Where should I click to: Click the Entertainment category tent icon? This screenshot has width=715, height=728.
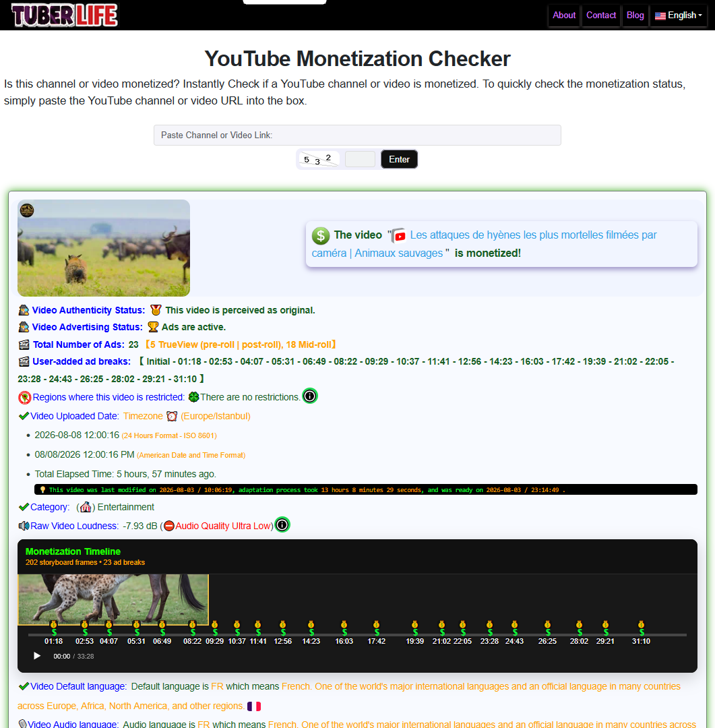tap(86, 507)
